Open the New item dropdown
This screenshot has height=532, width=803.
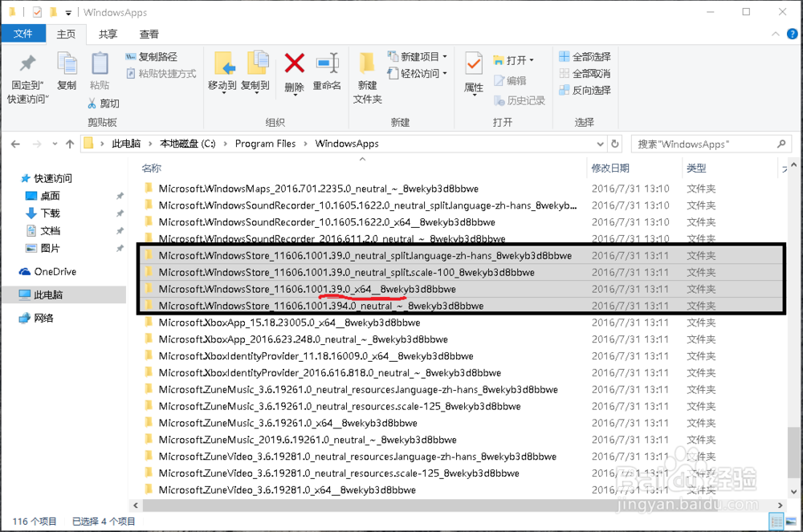pos(418,57)
